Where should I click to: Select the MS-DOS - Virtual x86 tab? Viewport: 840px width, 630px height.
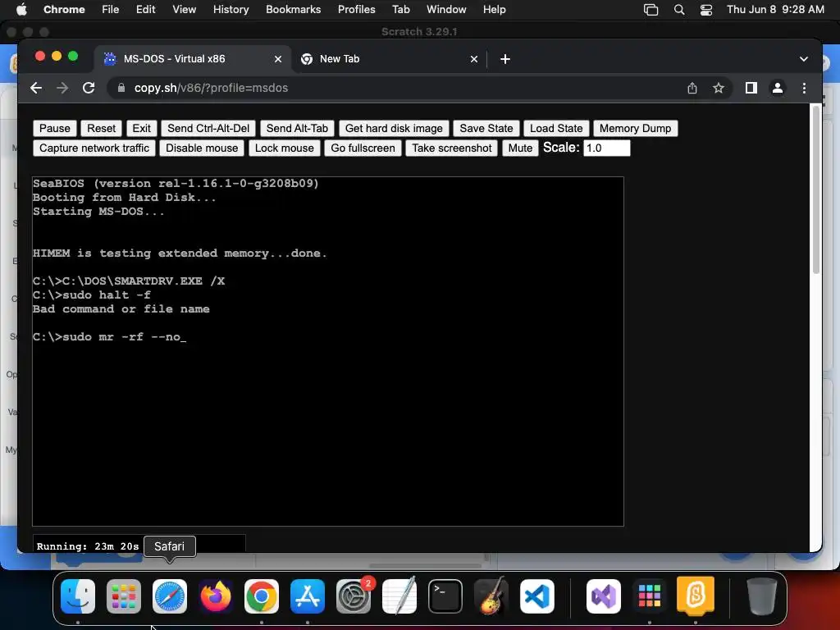coord(193,59)
